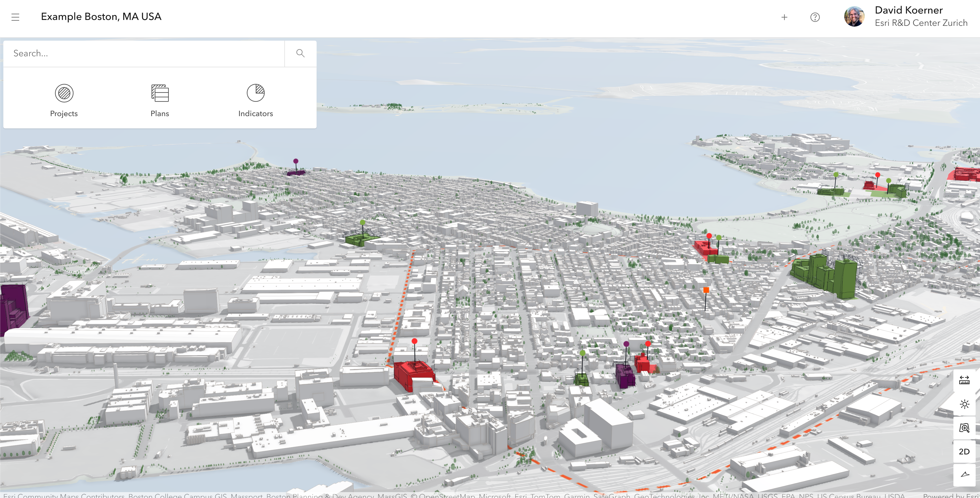This screenshot has height=498, width=980.
Task: Click the orange square map marker
Action: click(x=706, y=290)
